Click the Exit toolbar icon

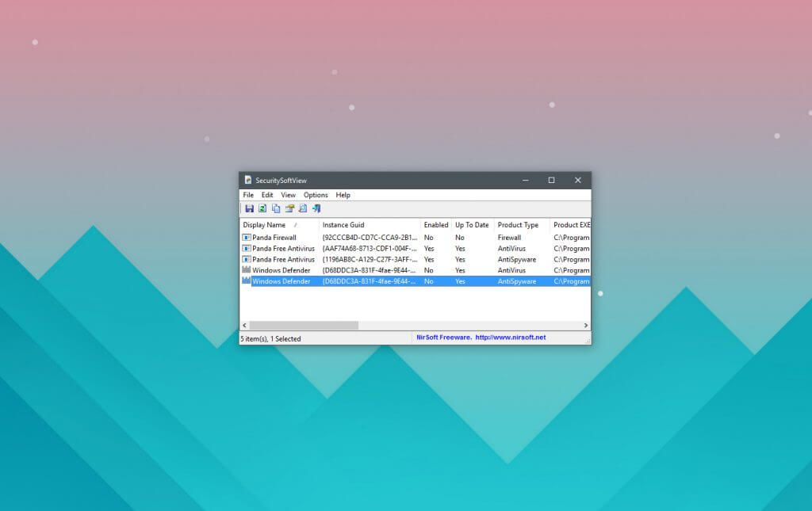pos(316,208)
